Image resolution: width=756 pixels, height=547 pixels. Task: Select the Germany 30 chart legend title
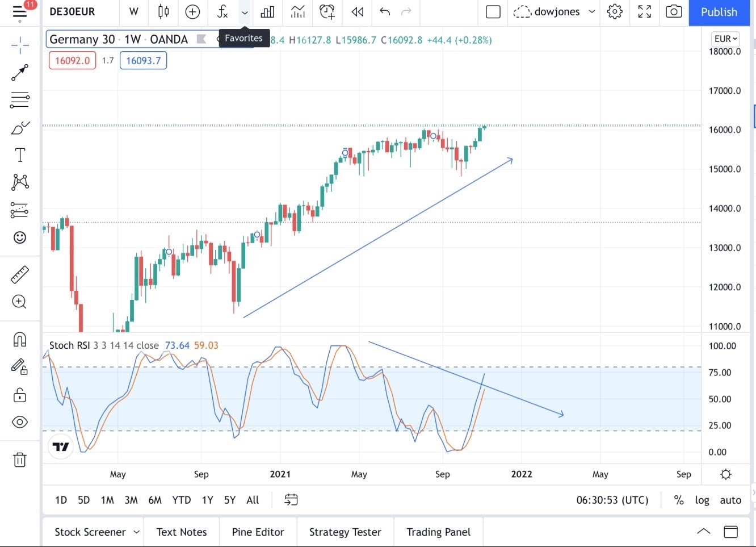tap(119, 39)
